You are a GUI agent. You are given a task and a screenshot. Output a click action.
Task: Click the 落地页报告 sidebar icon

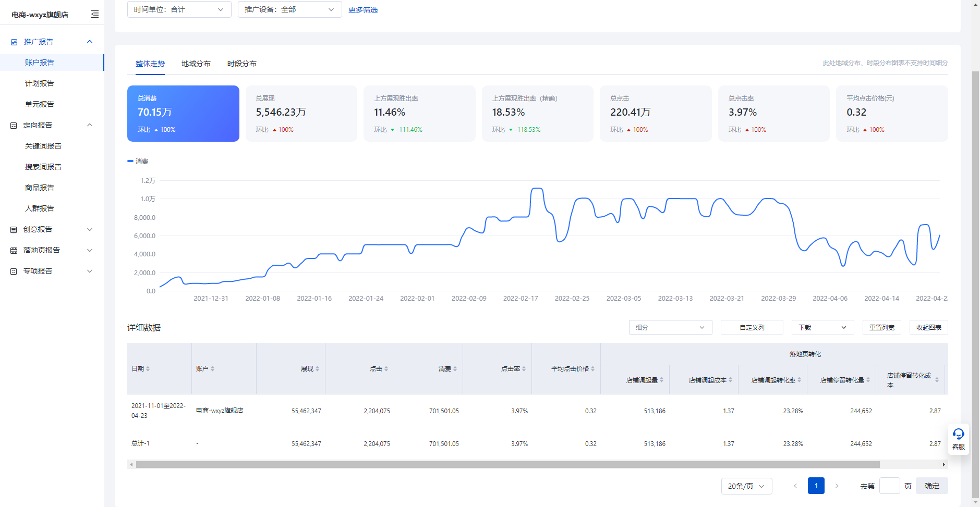click(x=14, y=250)
